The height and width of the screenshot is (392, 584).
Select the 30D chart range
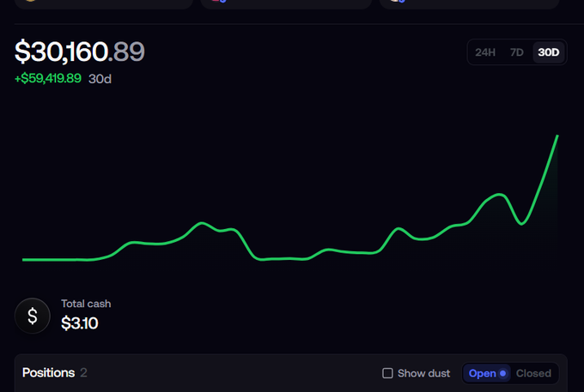point(548,52)
